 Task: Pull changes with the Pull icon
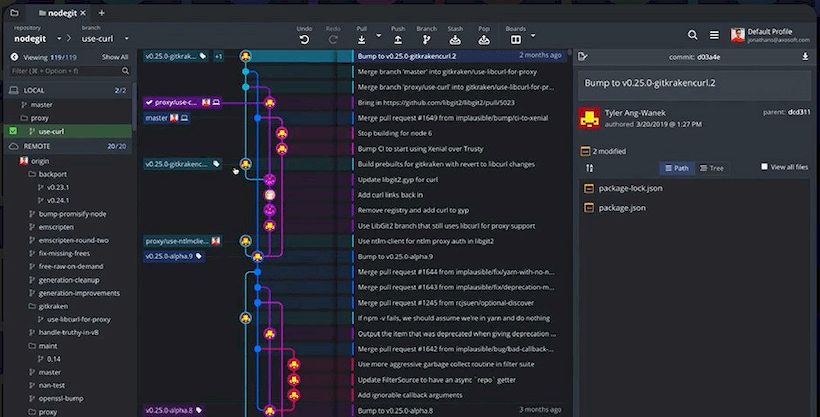pos(361,40)
